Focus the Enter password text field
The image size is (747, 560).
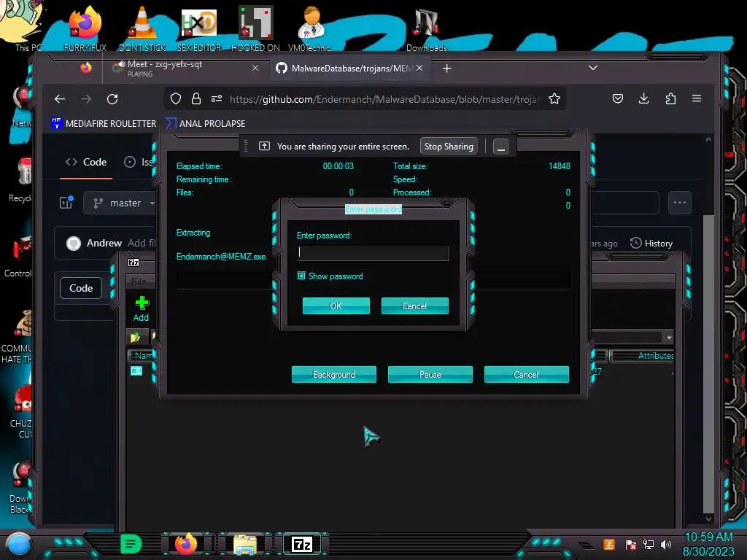(373, 252)
